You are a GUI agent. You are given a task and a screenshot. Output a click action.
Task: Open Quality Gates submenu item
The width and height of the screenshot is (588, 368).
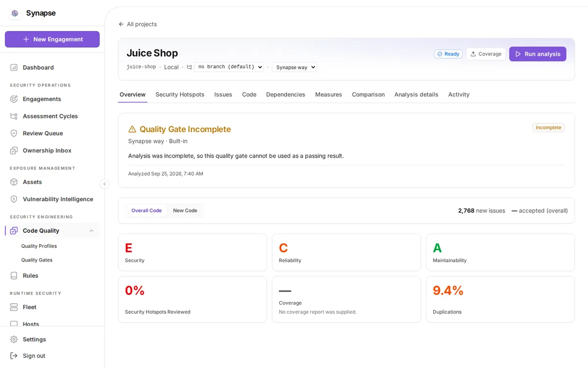37,260
